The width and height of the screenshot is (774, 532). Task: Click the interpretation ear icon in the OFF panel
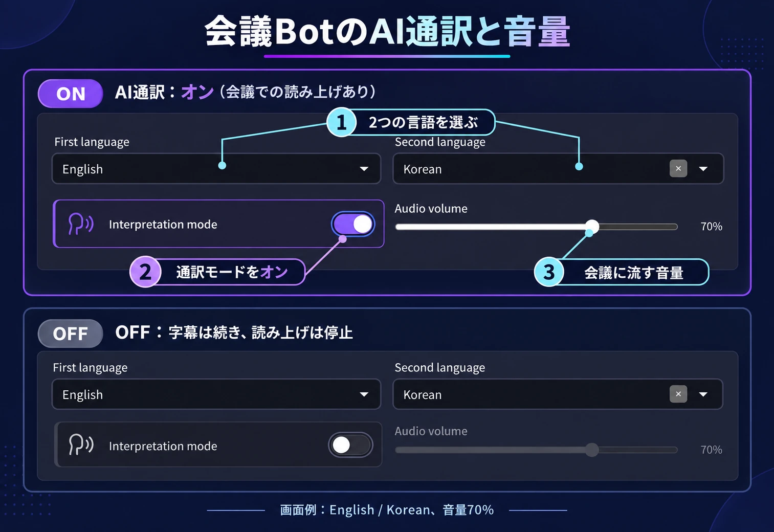pyautogui.click(x=81, y=445)
